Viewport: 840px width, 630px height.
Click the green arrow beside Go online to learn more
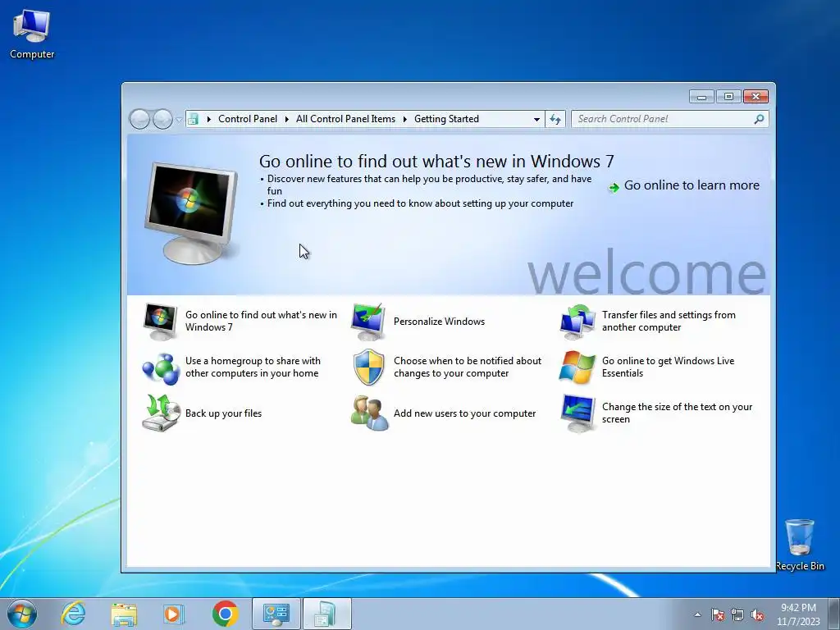[x=614, y=187]
